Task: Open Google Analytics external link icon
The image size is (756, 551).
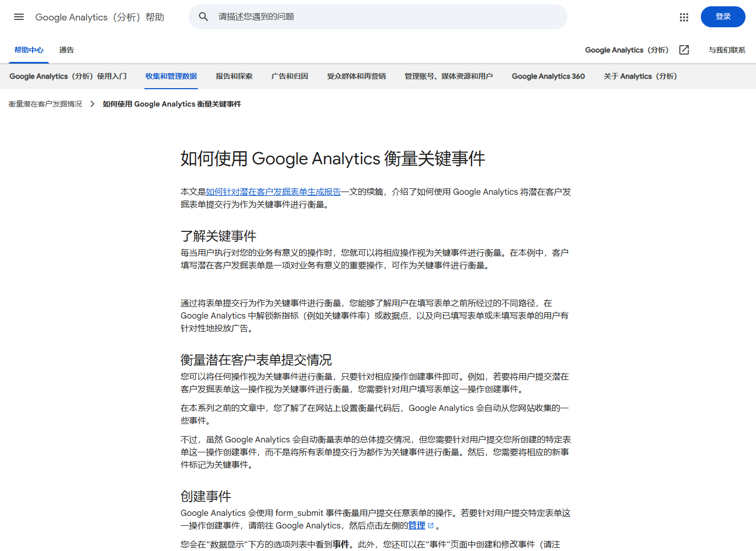Action: (x=684, y=50)
